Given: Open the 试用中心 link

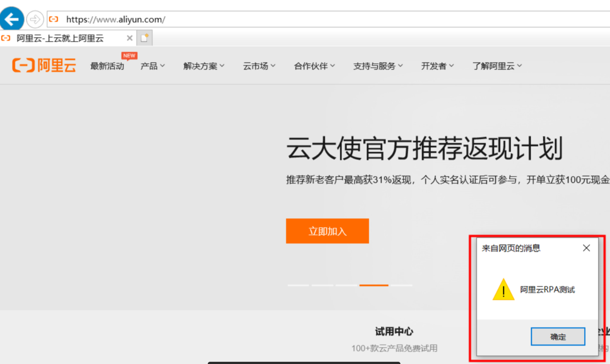Looking at the screenshot, I should 394,332.
